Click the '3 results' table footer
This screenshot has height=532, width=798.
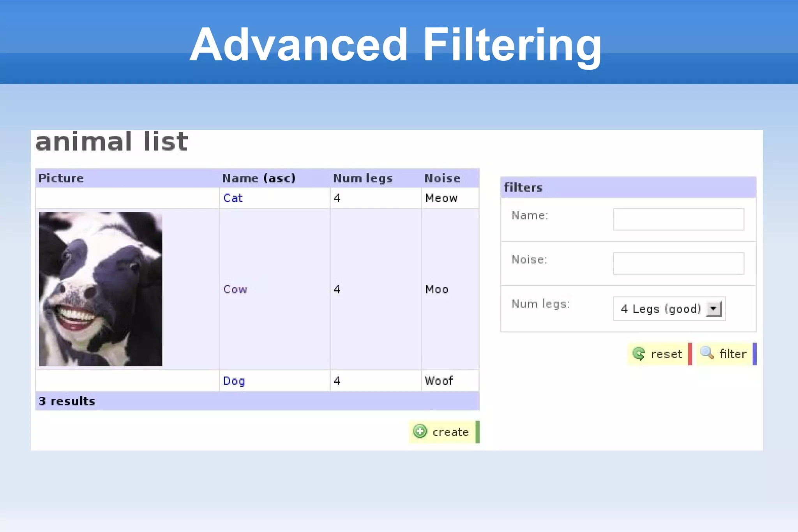[67, 401]
